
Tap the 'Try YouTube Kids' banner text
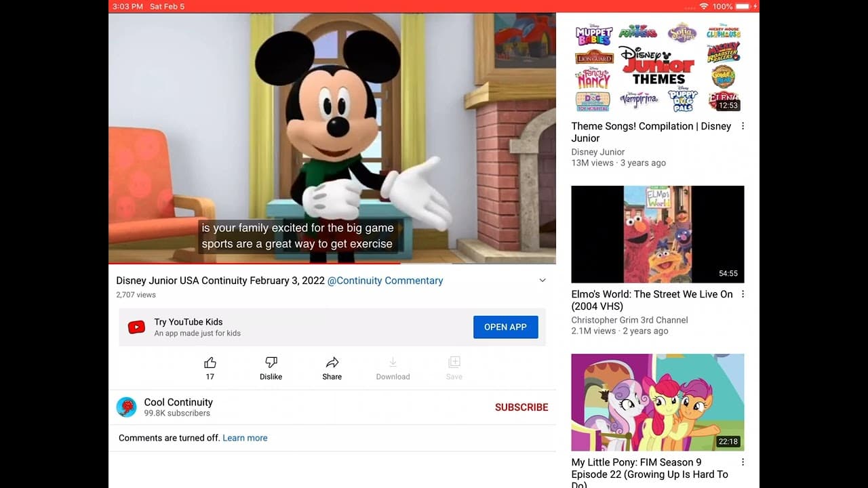tap(189, 322)
